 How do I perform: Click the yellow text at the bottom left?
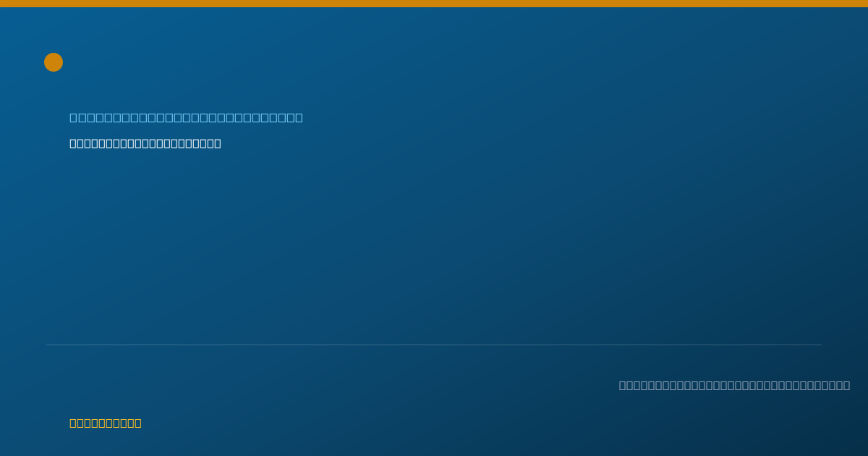106,423
